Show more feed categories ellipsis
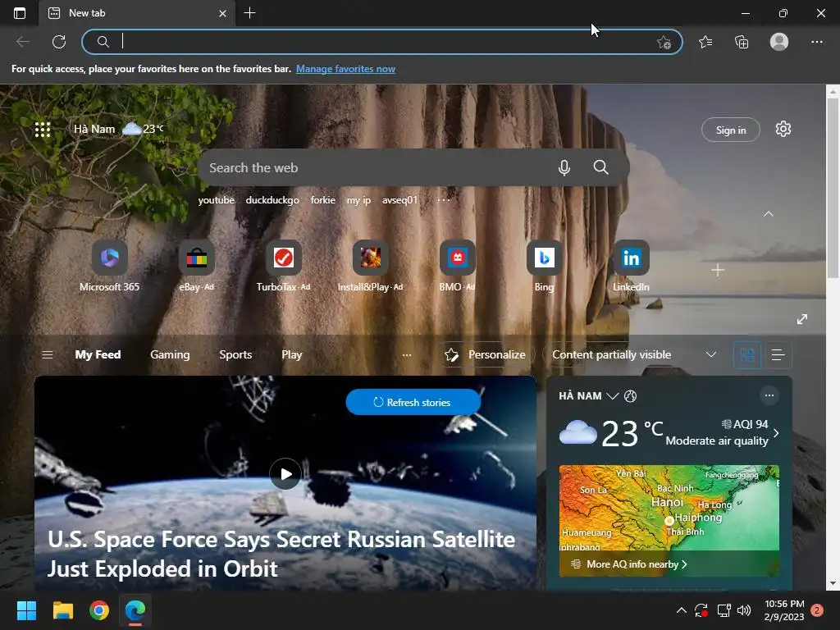The width and height of the screenshot is (840, 630). coord(407,354)
